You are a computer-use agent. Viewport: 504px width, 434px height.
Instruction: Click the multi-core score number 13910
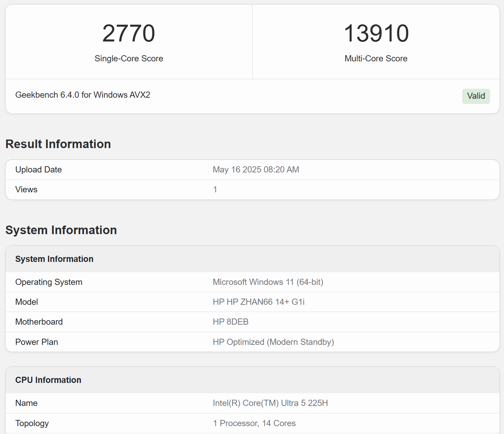pyautogui.click(x=376, y=34)
